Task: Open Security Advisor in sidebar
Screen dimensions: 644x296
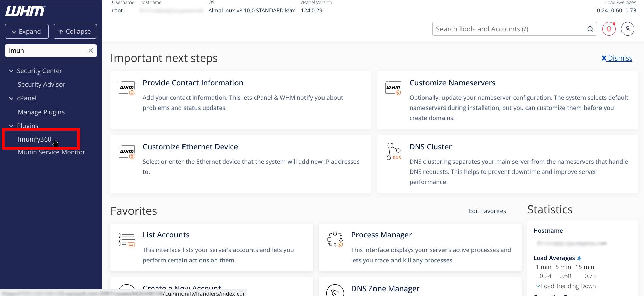Action: [41, 84]
